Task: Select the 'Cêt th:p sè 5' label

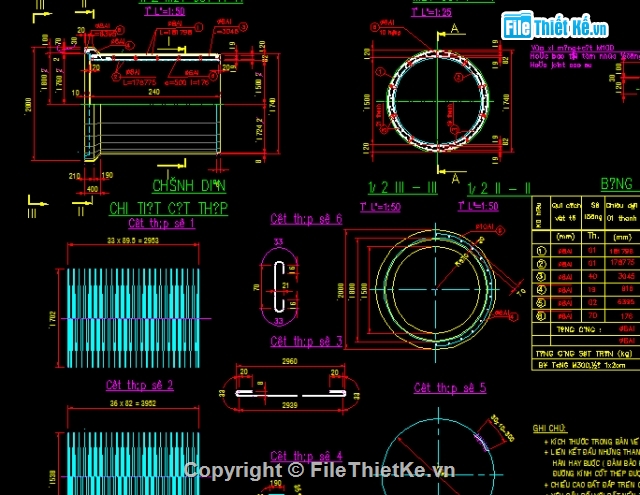Action: pyautogui.click(x=450, y=388)
